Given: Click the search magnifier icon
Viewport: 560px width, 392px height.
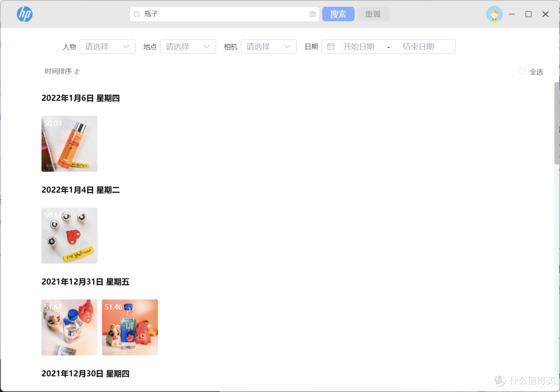Looking at the screenshot, I should click(136, 15).
